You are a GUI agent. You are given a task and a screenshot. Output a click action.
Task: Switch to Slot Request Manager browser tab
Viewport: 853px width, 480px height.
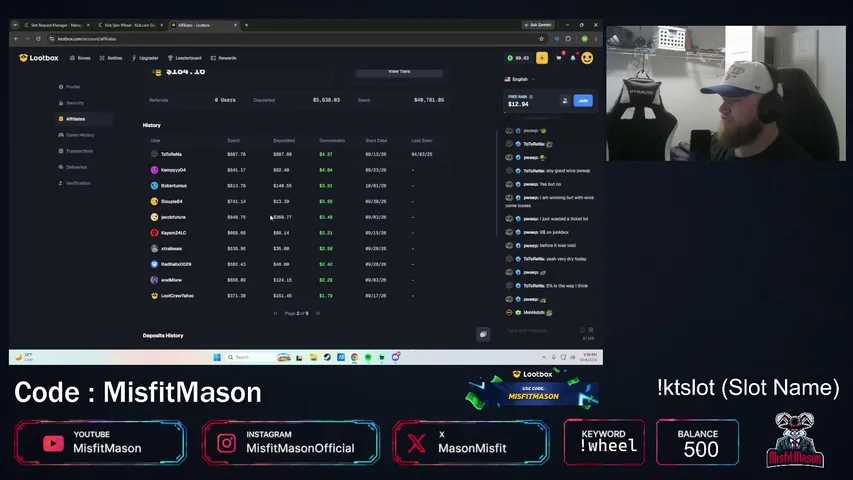click(57, 25)
